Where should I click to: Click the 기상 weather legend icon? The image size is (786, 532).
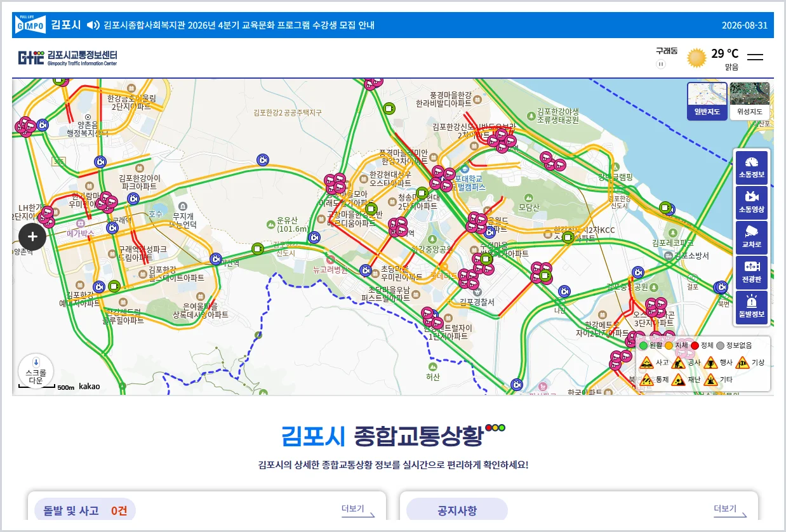tap(742, 363)
